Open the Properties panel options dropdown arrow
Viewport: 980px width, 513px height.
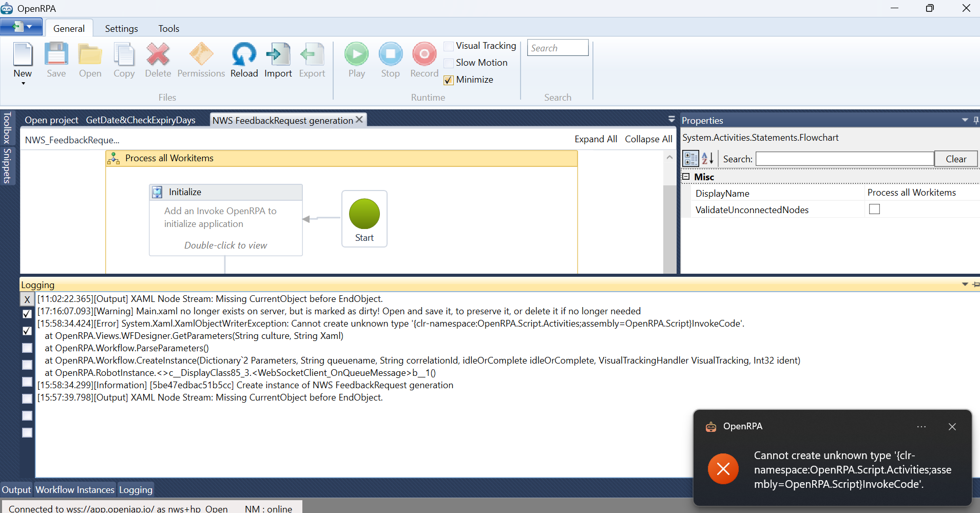[x=965, y=120]
